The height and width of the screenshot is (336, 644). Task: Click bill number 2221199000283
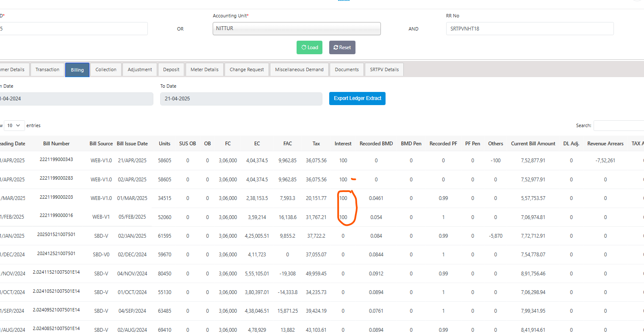(x=56, y=178)
